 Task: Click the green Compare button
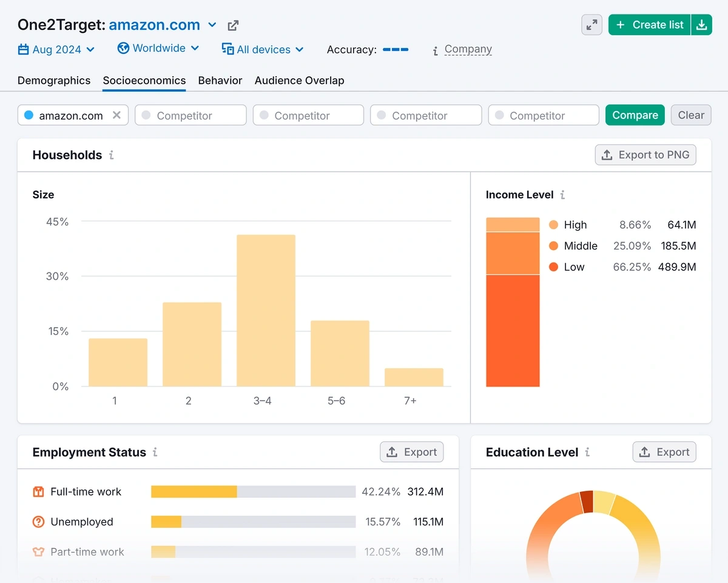(x=635, y=115)
